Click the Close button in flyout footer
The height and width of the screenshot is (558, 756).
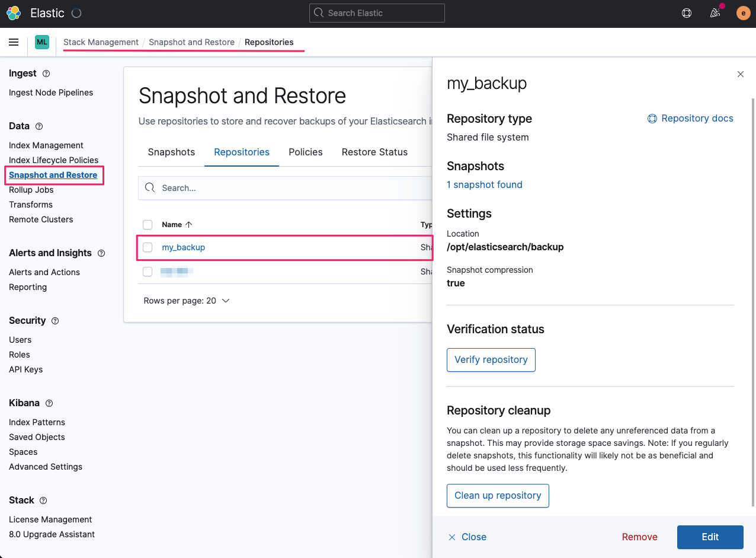(x=467, y=537)
